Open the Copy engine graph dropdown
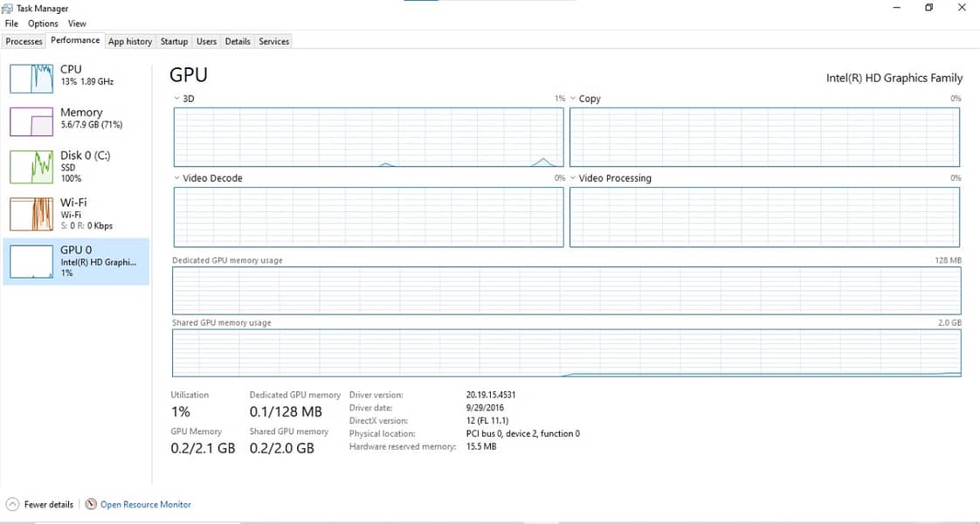980x524 pixels. click(x=573, y=99)
